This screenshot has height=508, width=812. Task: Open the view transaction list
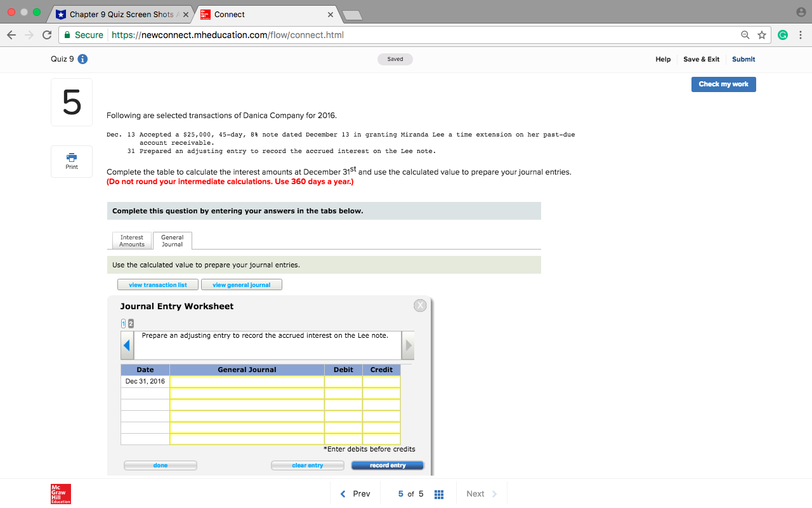coord(157,284)
